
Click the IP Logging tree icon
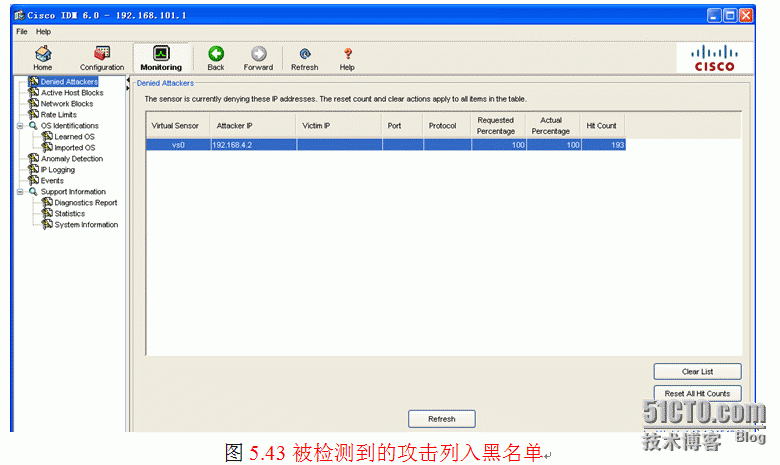(x=33, y=169)
